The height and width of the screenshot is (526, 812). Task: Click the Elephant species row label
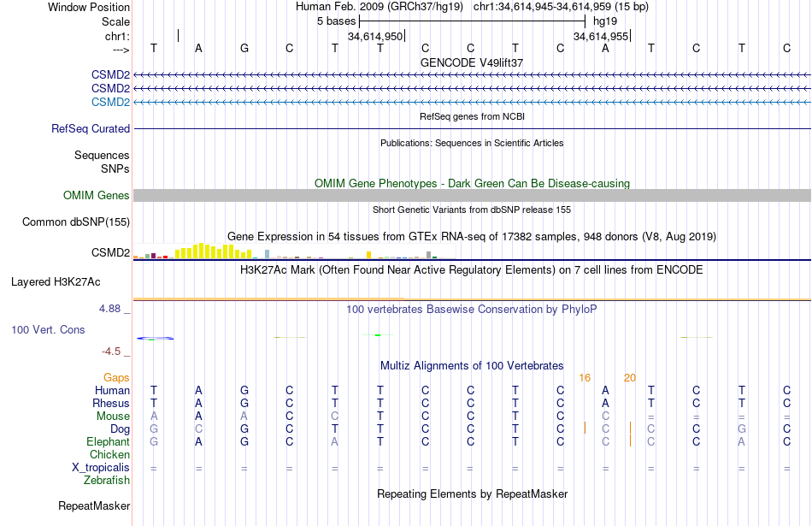click(x=108, y=442)
